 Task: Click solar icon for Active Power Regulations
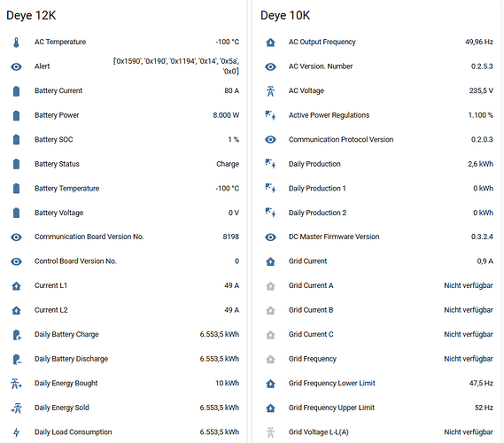coord(271,115)
